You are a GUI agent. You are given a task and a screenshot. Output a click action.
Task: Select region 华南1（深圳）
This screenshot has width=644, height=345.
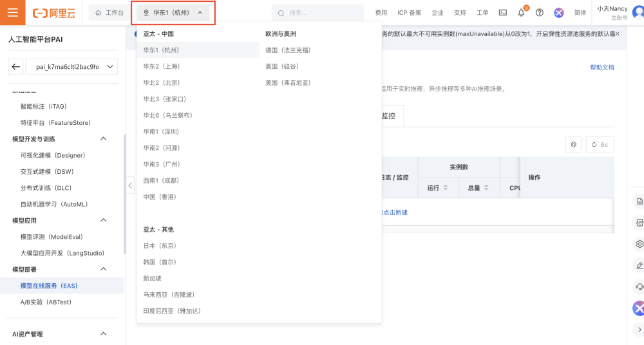[x=161, y=131]
